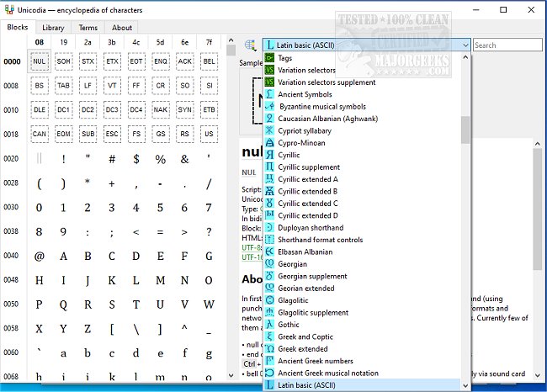This screenshot has width=547, height=392.
Task: Click the Cypriot syllabary icon
Action: tap(269, 130)
